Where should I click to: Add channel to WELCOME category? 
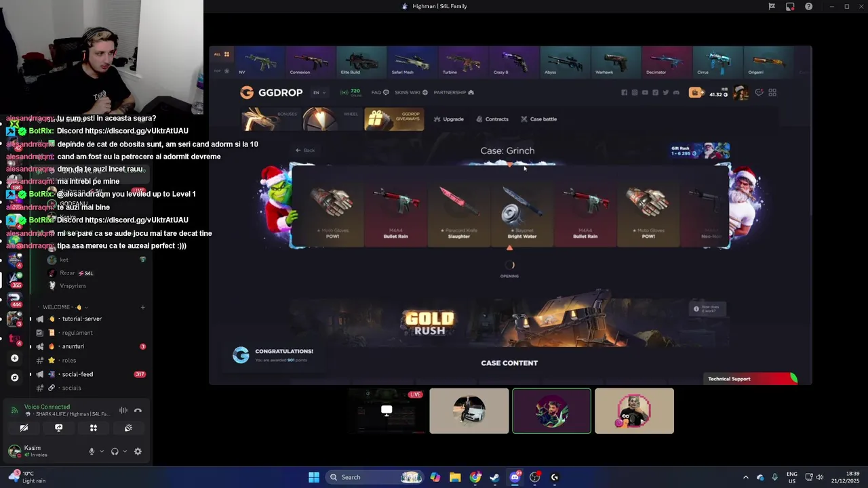point(142,307)
